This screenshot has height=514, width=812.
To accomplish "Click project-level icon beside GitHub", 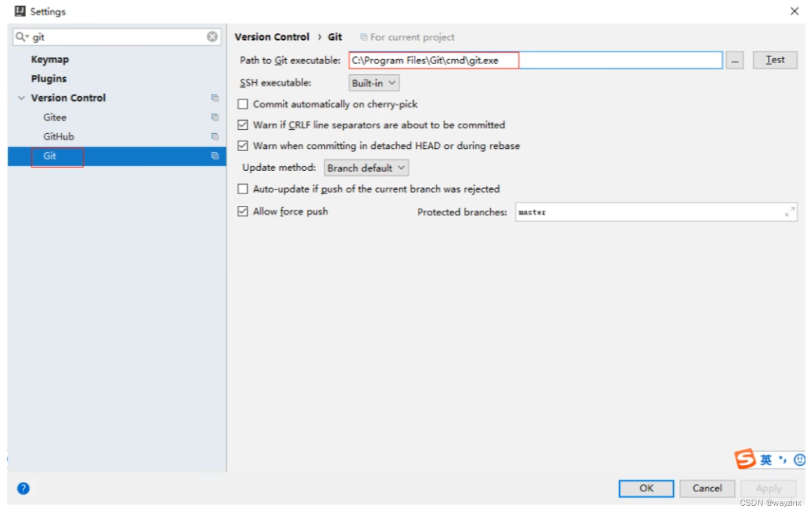I will pyautogui.click(x=215, y=137).
